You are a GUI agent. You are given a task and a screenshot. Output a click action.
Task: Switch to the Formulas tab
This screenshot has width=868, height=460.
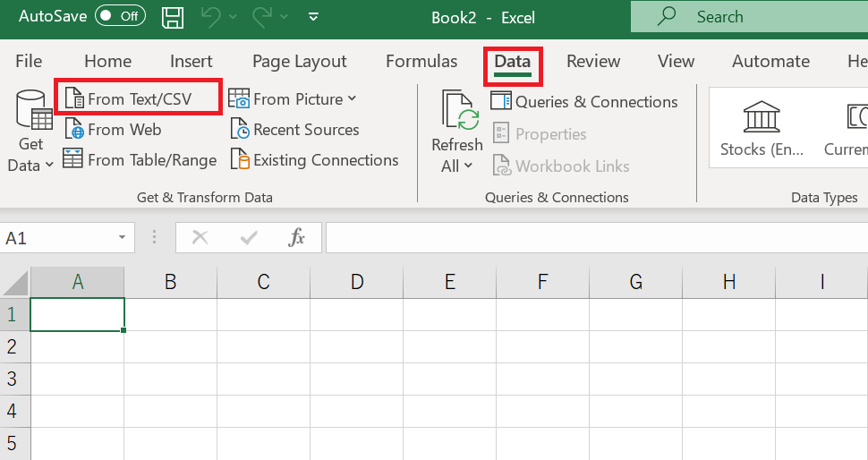421,61
